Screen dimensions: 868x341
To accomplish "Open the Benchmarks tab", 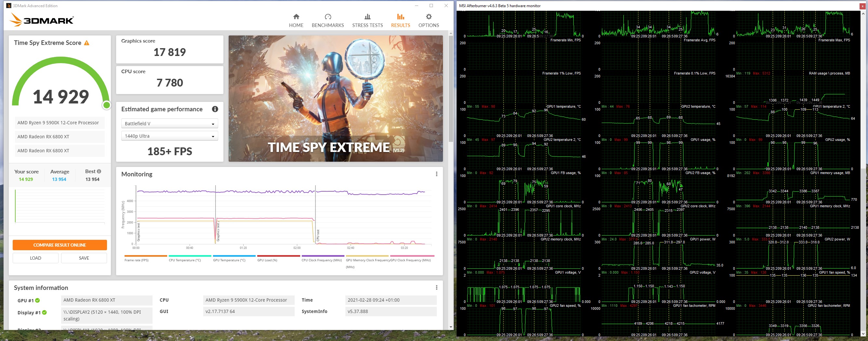I will pos(328,20).
